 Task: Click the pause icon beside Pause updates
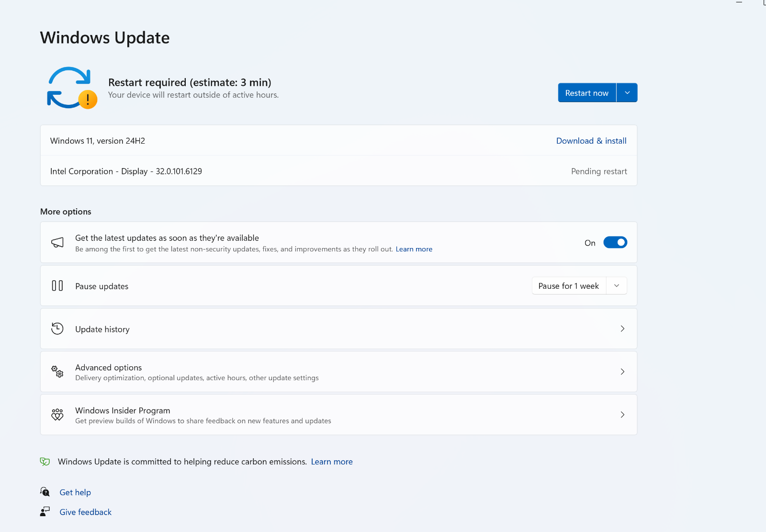point(57,286)
